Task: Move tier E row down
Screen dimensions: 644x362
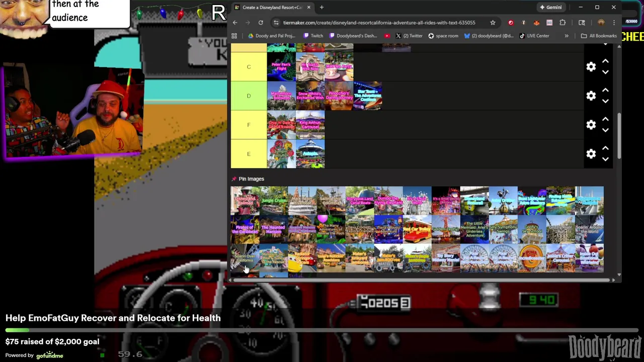Action: 605,159
